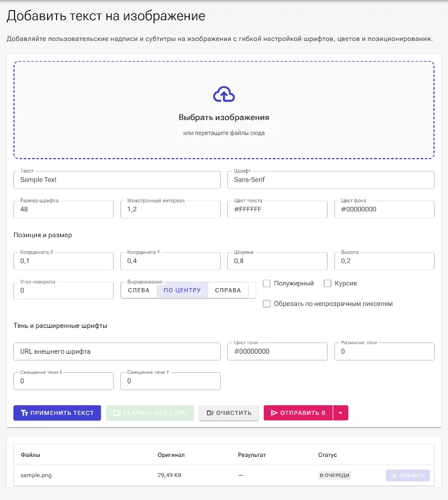Click the Отправить в button

[x=298, y=413]
